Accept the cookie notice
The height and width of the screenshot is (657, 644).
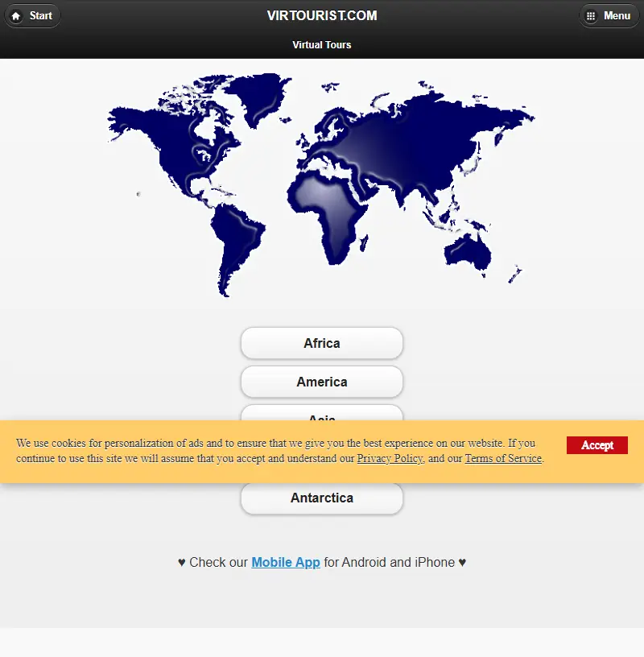(x=597, y=445)
